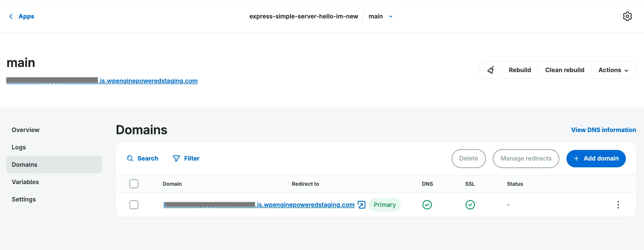Open the kebab menu on the domain row
The height and width of the screenshot is (250, 644).
tap(618, 205)
